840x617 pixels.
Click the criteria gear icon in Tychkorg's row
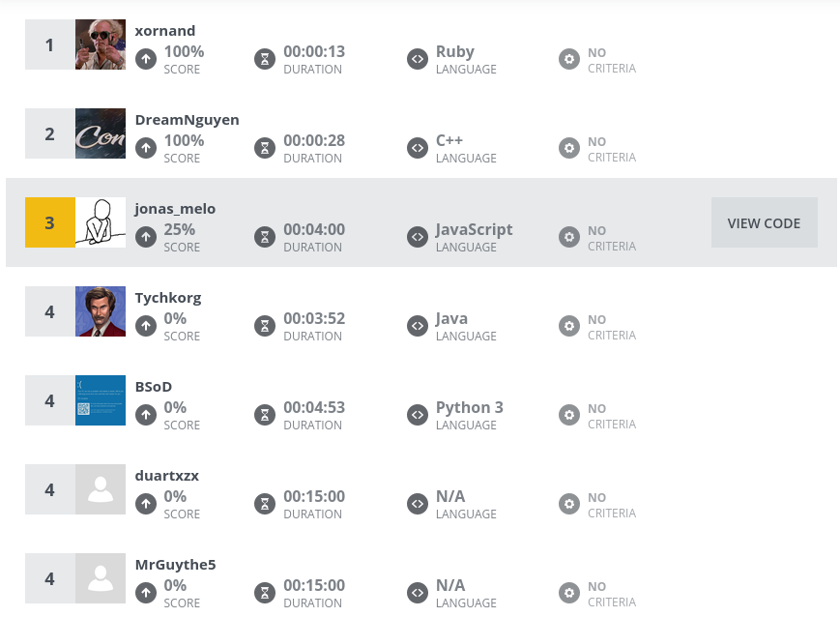pyautogui.click(x=569, y=326)
